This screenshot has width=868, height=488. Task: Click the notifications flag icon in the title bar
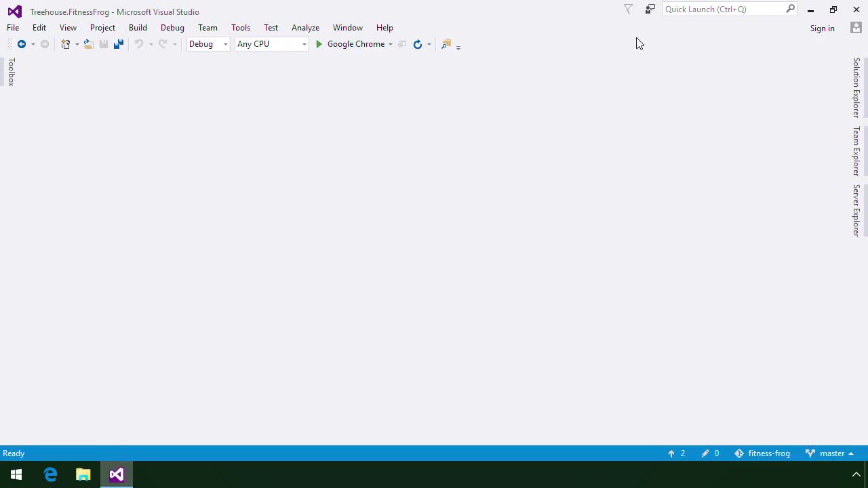(x=628, y=9)
